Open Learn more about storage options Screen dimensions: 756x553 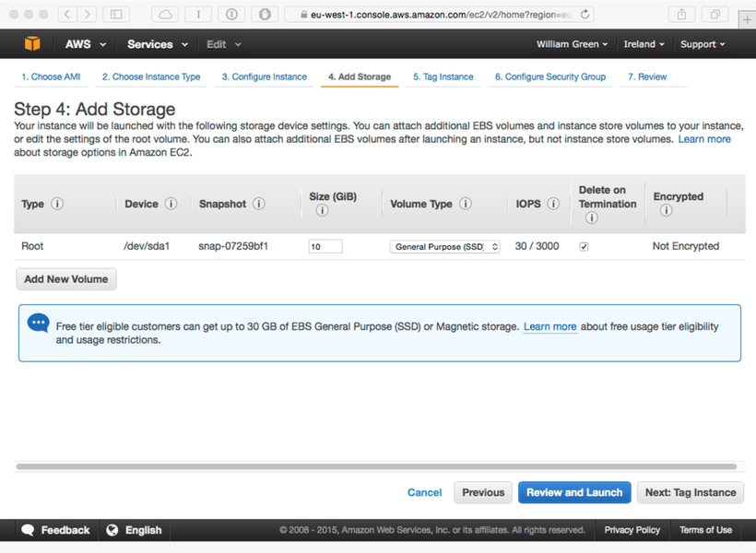[x=704, y=139]
